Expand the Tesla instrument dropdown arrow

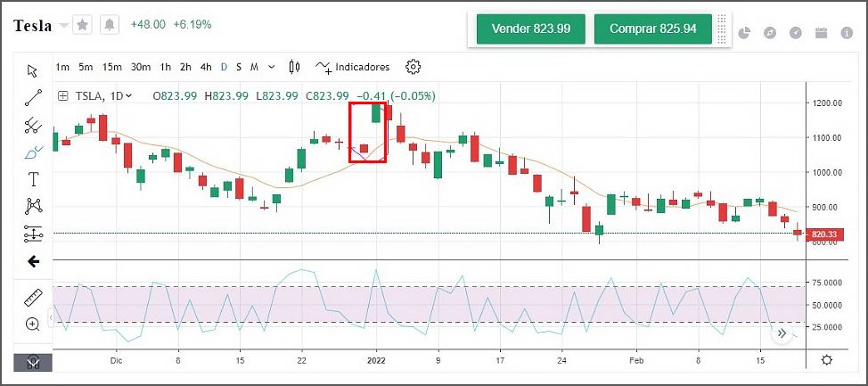click(63, 26)
